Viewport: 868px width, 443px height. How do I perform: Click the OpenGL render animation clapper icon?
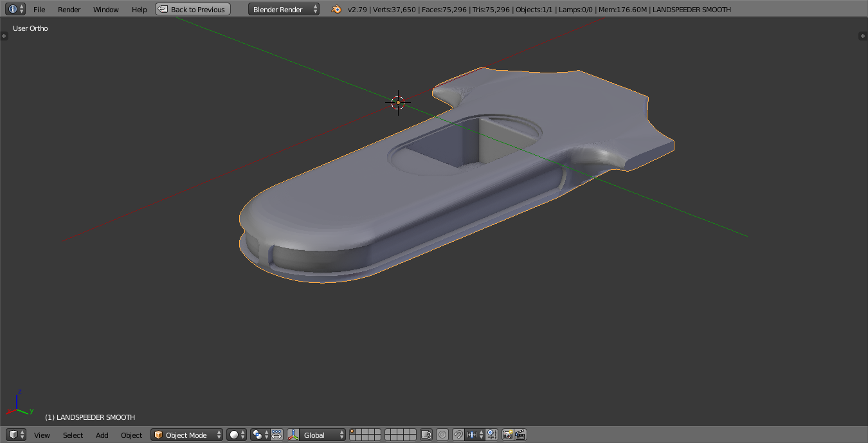point(521,435)
